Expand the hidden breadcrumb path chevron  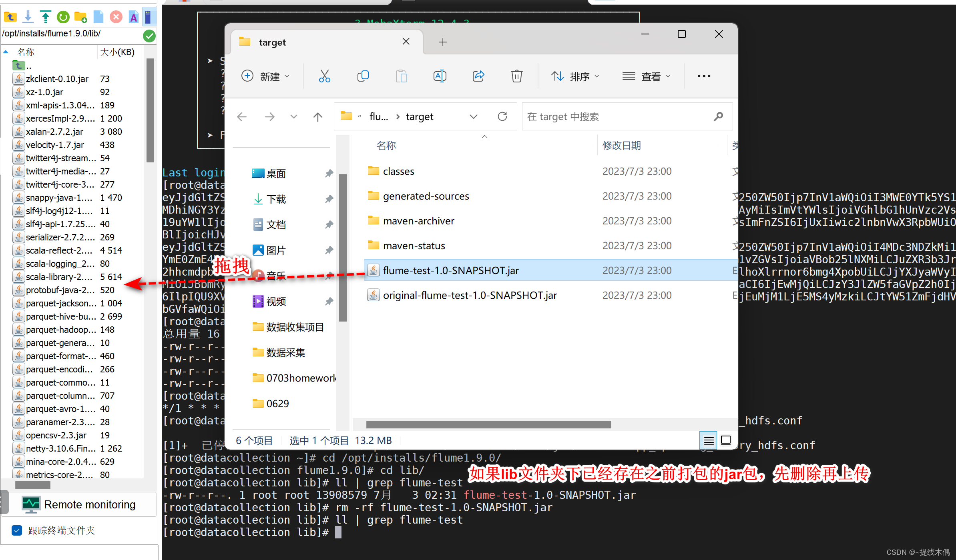tap(360, 117)
